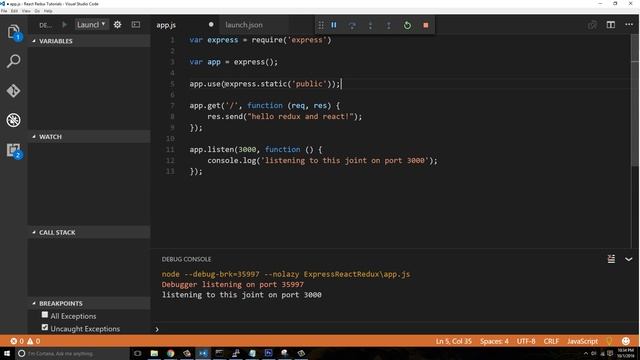Image resolution: width=640 pixels, height=360 pixels.
Task: Click Ln 5, Col 35 to go to line
Action: 453,341
